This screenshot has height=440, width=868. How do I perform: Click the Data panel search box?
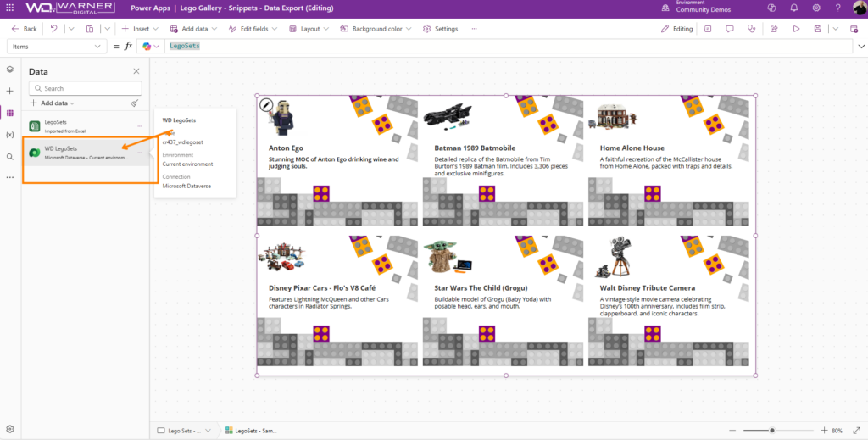(x=86, y=88)
